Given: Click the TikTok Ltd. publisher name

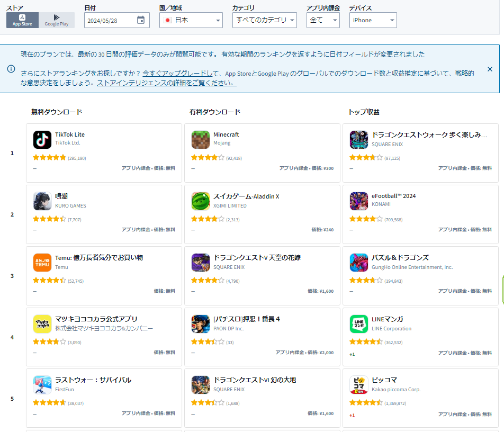Looking at the screenshot, I should [68, 143].
